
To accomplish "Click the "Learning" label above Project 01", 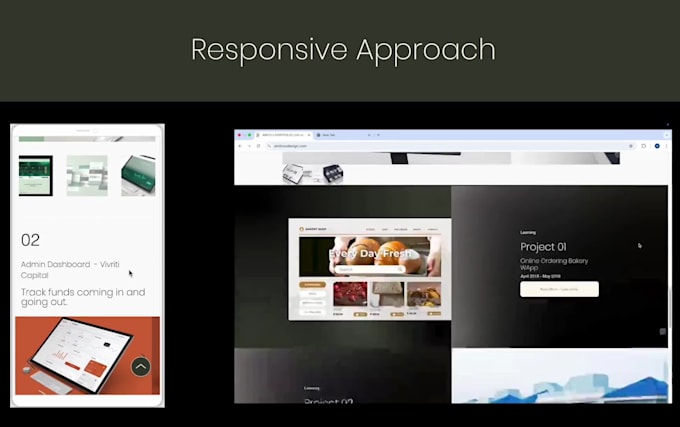I will click(x=528, y=233).
